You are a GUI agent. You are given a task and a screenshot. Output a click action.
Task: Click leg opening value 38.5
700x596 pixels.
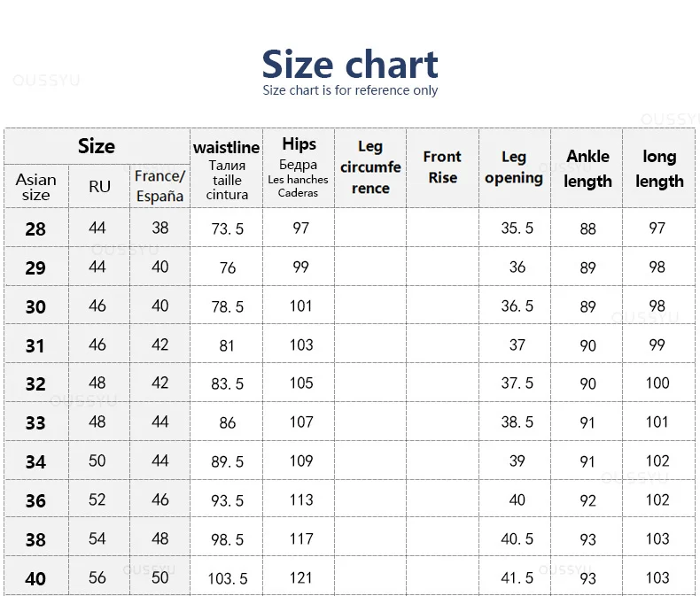click(517, 422)
